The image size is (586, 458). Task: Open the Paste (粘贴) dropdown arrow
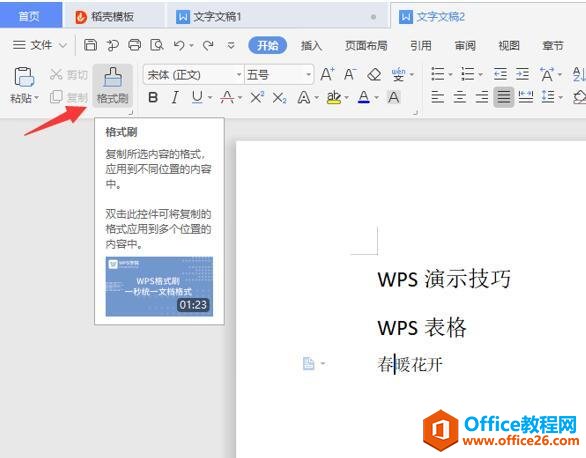click(37, 98)
